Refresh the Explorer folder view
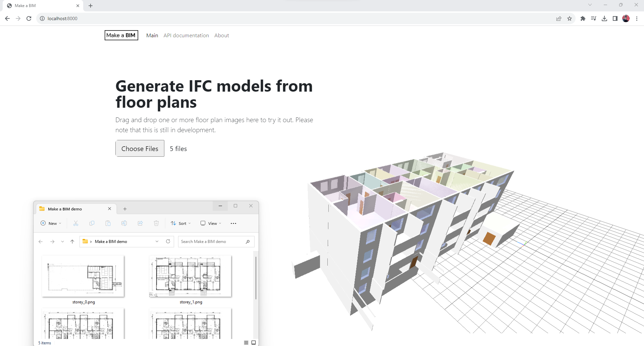Viewport: 644px width, 346px height. click(x=168, y=241)
